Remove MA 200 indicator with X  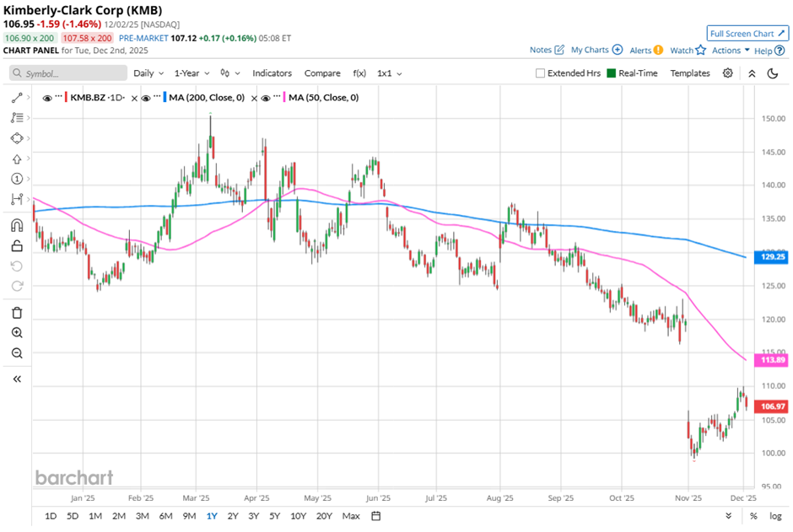point(254,99)
